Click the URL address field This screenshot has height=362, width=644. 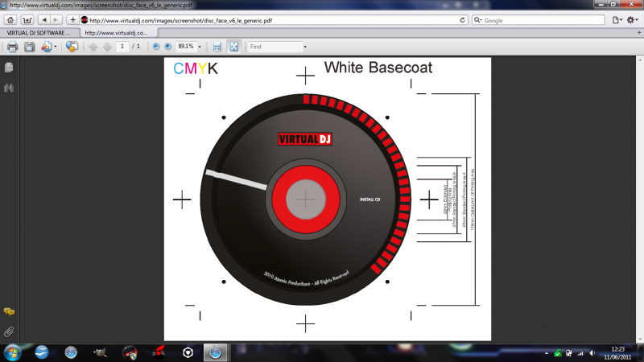coord(274,19)
